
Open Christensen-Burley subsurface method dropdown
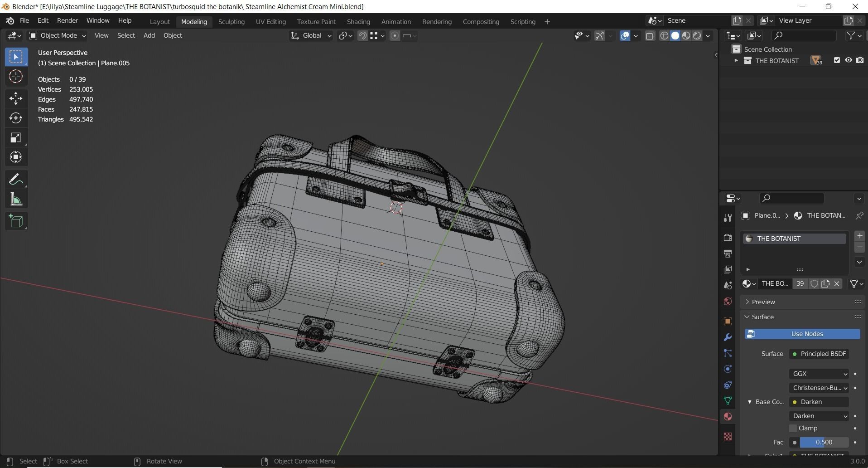click(819, 388)
